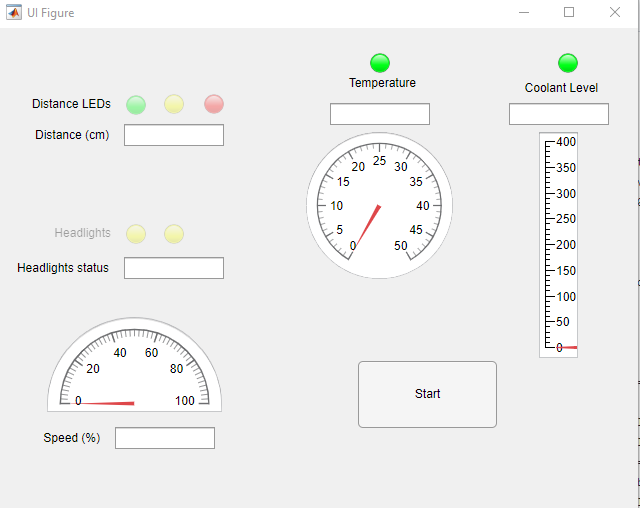Click the second yellow Headlights lamp
The image size is (640, 508).
(174, 234)
